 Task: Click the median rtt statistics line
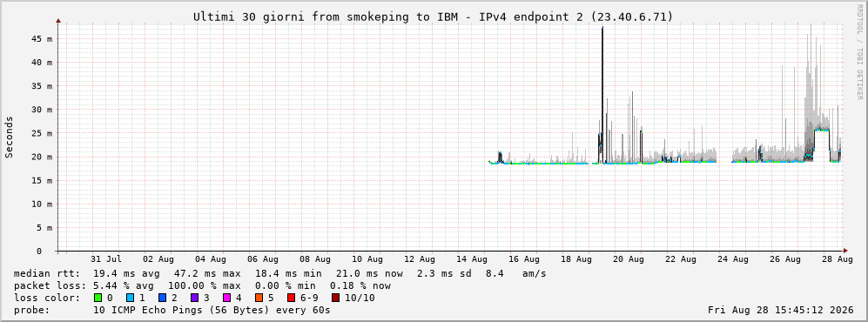(x=279, y=274)
